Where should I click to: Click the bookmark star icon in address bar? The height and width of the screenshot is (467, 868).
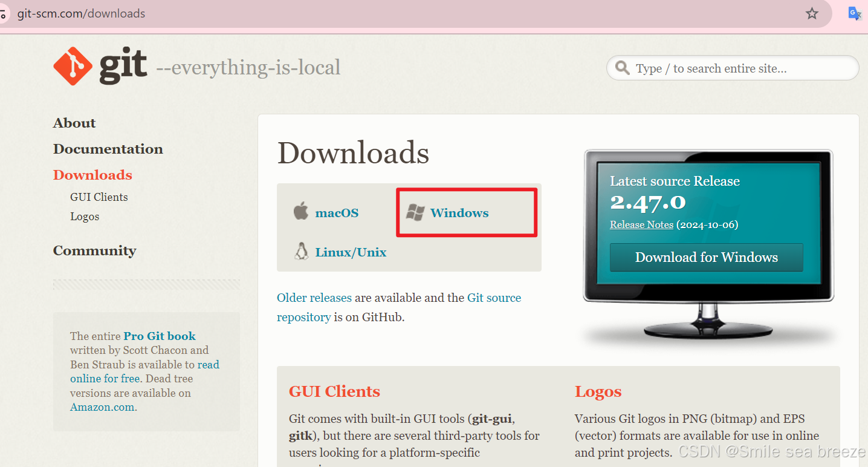click(812, 13)
